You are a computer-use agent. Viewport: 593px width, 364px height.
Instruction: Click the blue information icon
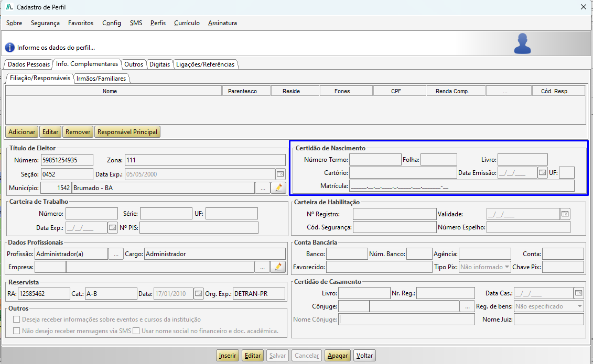pos(9,48)
